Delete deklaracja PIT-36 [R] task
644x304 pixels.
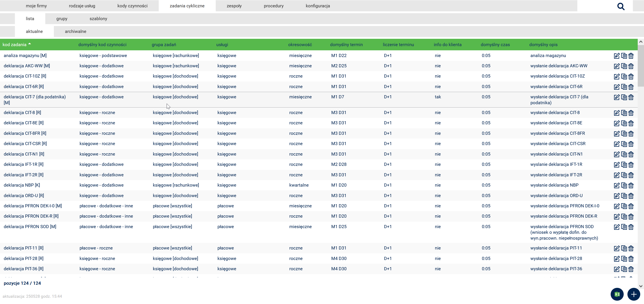631,269
